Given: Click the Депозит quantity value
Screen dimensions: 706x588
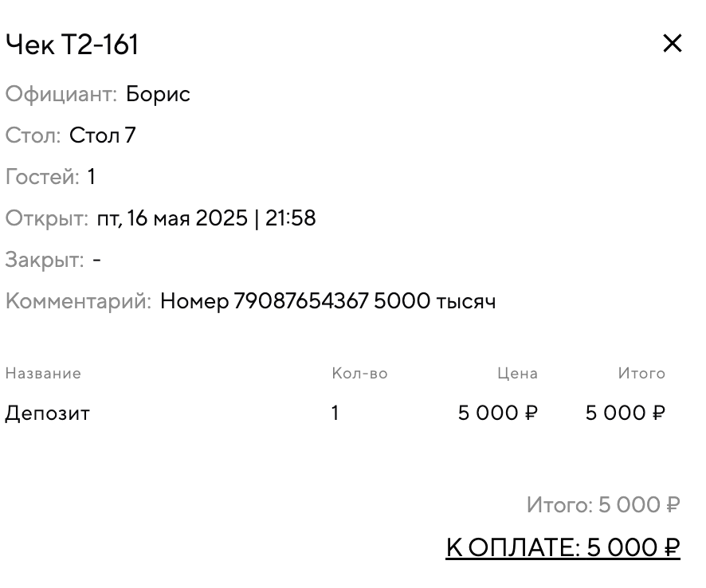Looking at the screenshot, I should pyautogui.click(x=335, y=413).
